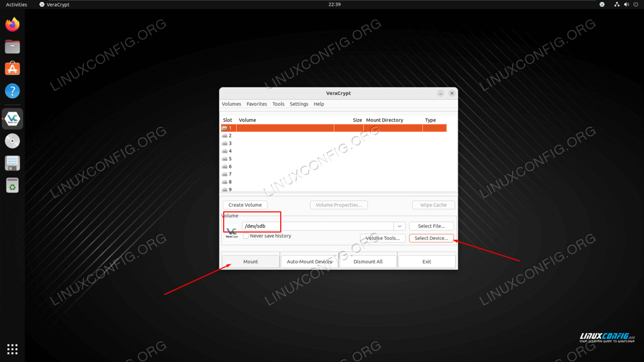Screen dimensions: 644x362
Task: Click the VeraCrypt icon in the dock
Action: [12, 119]
